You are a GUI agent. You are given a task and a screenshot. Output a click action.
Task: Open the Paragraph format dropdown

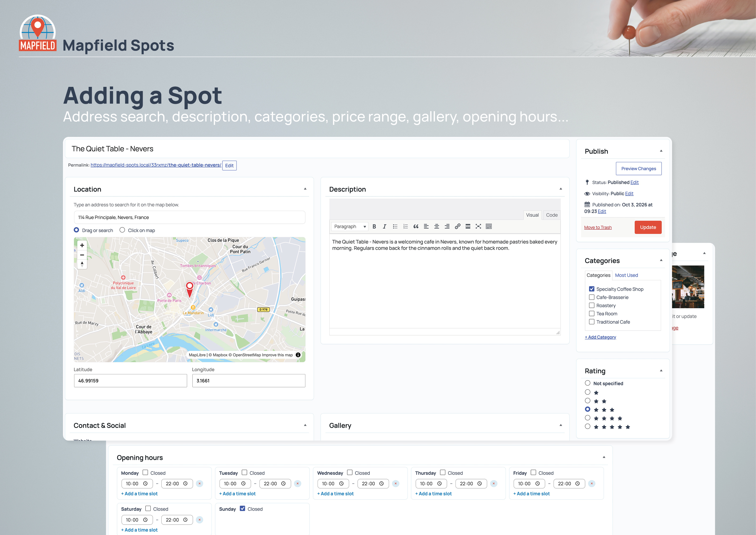point(350,226)
